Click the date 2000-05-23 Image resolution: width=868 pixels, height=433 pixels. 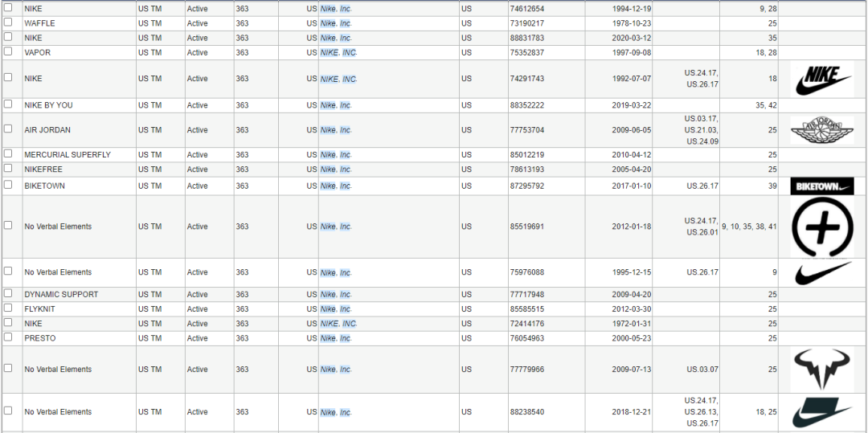pyautogui.click(x=632, y=338)
